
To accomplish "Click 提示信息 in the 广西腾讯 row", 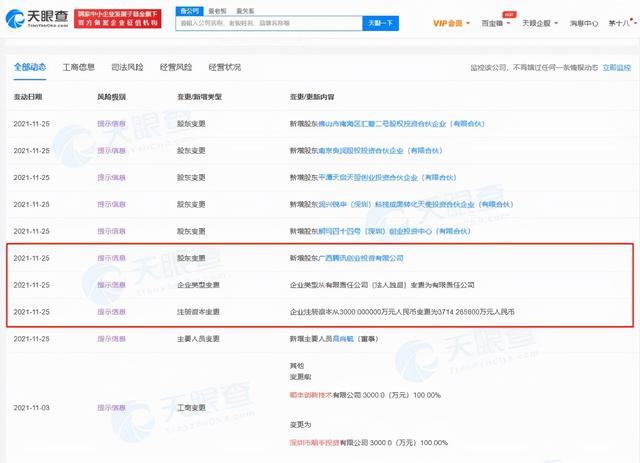I will coord(111,258).
